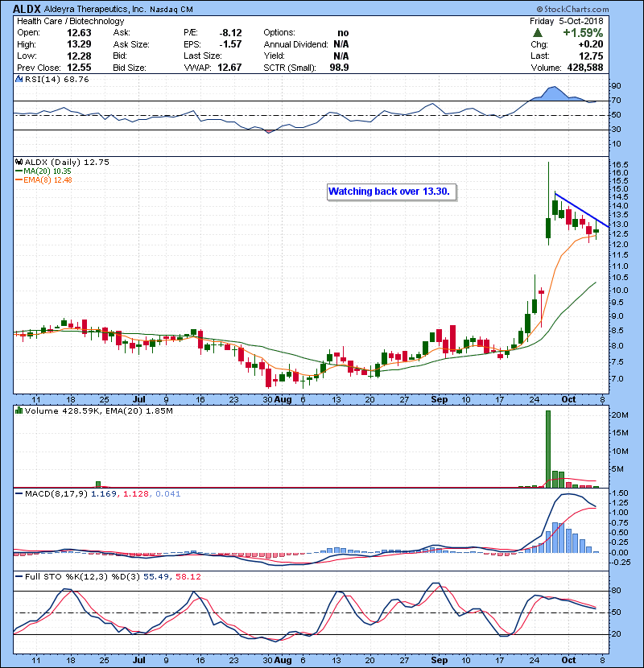Click the volume bars icon in volume panel

[x=19, y=410]
